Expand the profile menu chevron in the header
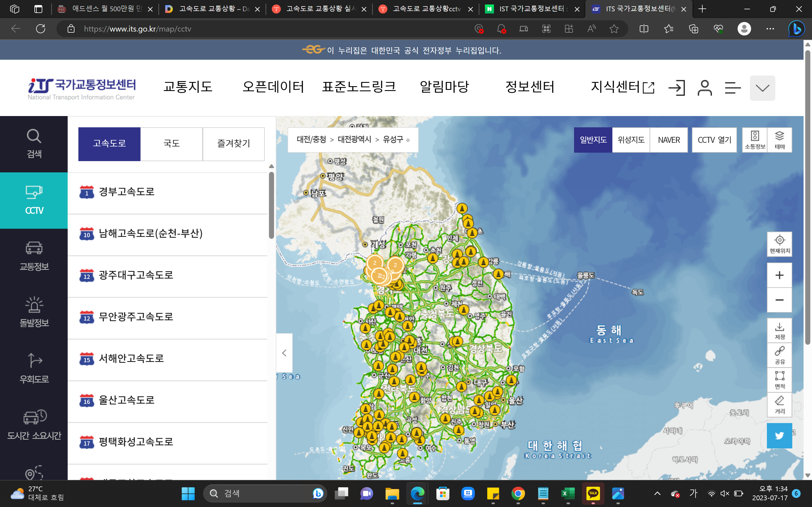 coord(762,88)
